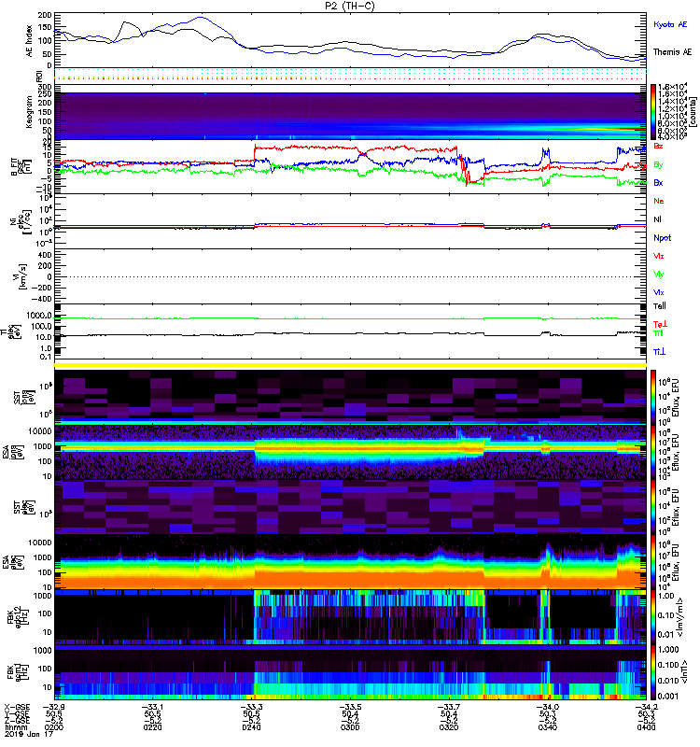This screenshot has width=700, height=747.
Task: Select the 0220 time tick label
Action: click(x=152, y=727)
